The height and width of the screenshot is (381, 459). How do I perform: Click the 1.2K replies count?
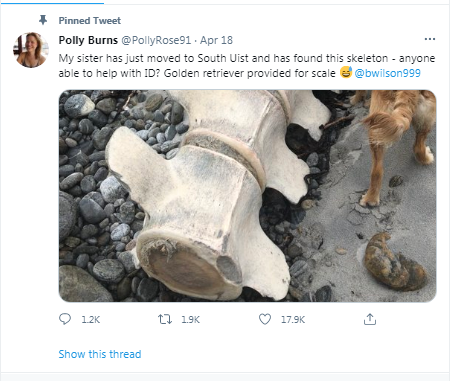(91, 320)
